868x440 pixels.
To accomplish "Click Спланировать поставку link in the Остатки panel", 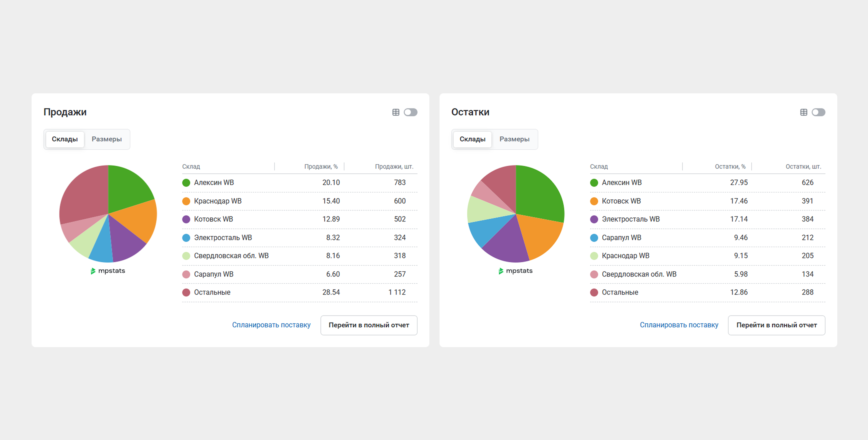I will pos(679,325).
